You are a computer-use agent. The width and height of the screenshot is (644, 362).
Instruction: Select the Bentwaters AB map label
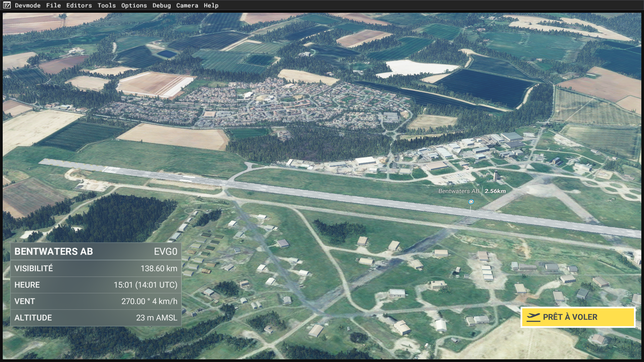[x=459, y=191]
